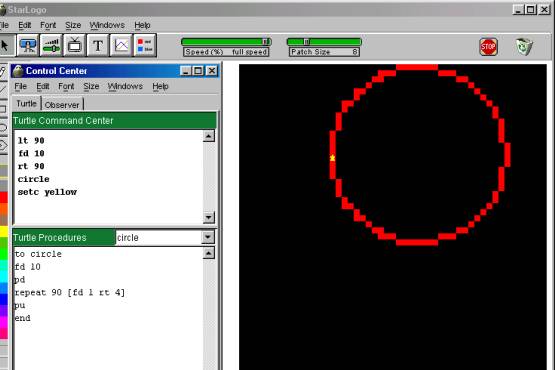This screenshot has width=555, height=370.
Task: Open the circle procedures dropdown
Action: [208, 237]
